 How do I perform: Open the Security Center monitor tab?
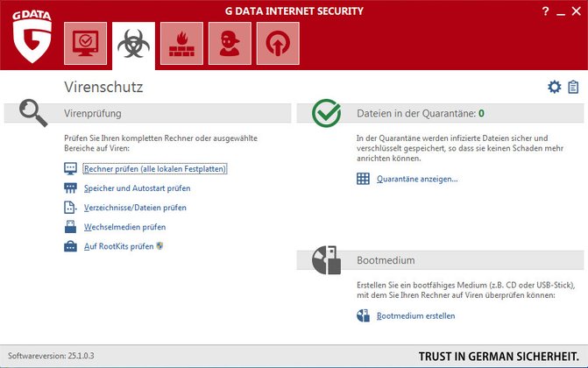tap(85, 43)
